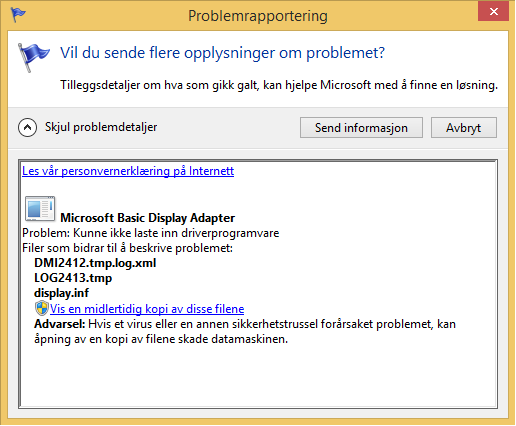Image resolution: width=516 pixels, height=426 pixels.
Task: Click the Microsoft Basic Display Adapter title
Action: click(148, 218)
